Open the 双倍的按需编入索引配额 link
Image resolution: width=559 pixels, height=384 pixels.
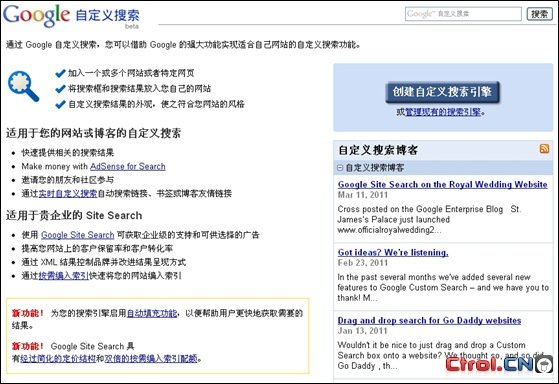151,358
